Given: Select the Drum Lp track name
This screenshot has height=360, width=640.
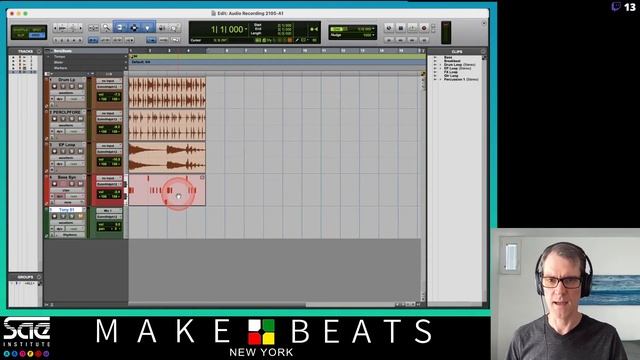Looking at the screenshot, I should click(x=67, y=80).
